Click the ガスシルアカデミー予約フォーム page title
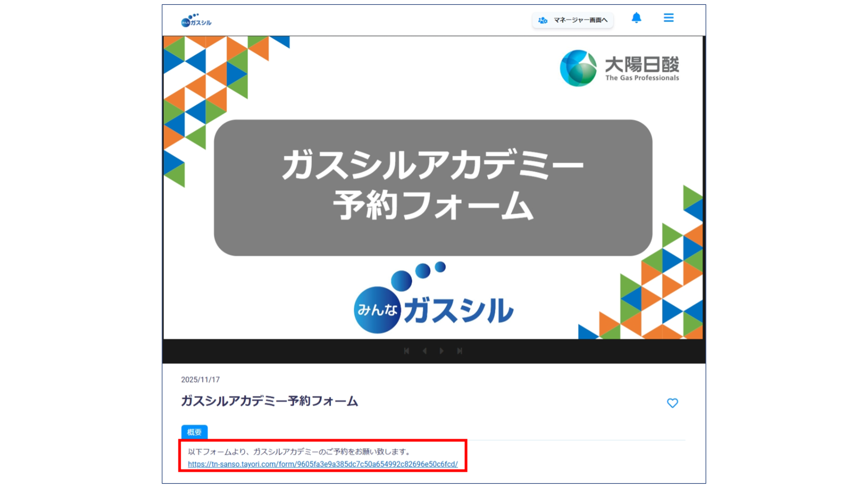The height and width of the screenshot is (488, 868). click(x=269, y=401)
